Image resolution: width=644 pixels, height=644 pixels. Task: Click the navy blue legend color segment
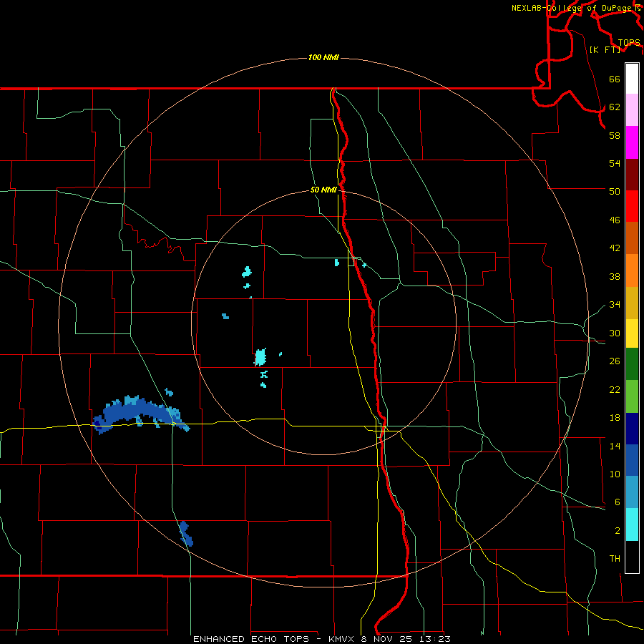pos(632,429)
